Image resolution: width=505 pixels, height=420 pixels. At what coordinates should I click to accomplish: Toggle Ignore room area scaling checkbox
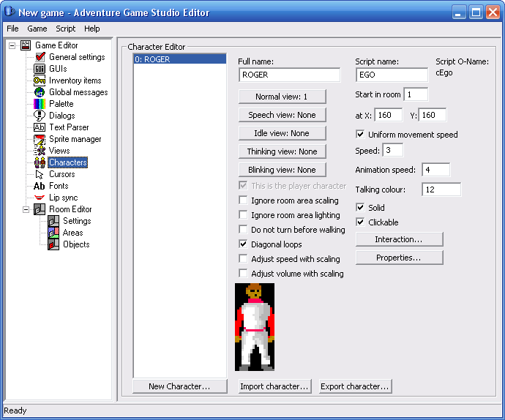click(243, 200)
